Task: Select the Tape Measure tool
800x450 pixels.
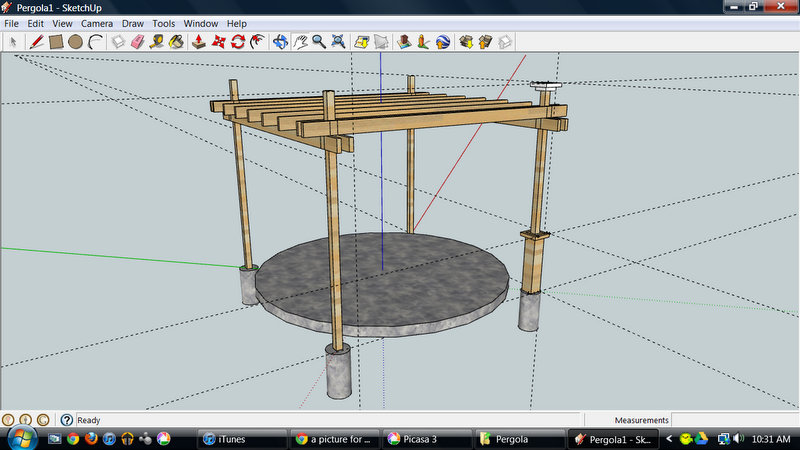Action: 157,42
